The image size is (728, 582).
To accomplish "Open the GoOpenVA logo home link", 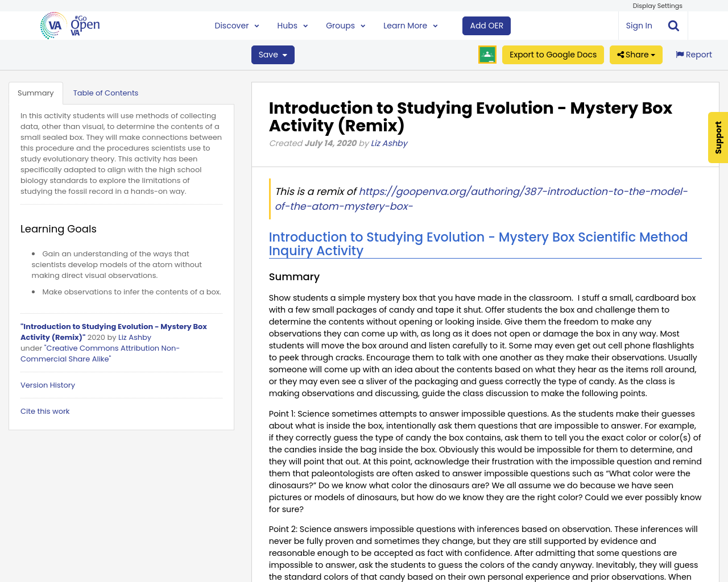I will click(x=70, y=26).
